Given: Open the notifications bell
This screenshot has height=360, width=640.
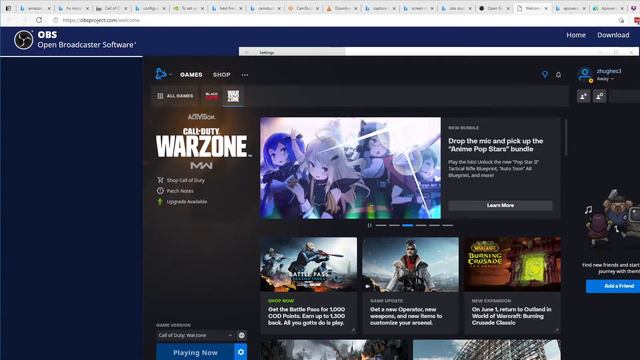Looking at the screenshot, I should tap(558, 75).
